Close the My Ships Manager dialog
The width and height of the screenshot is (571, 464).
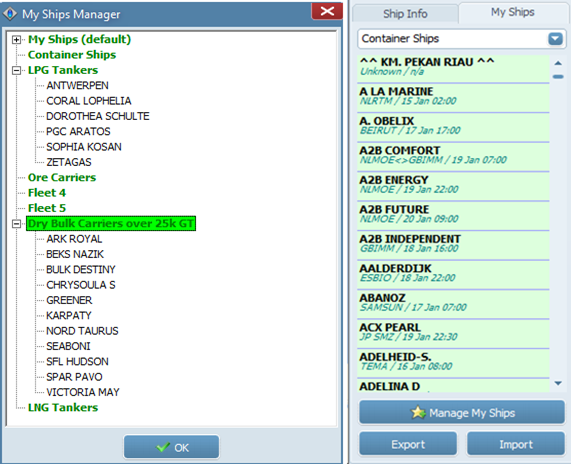[x=327, y=11]
